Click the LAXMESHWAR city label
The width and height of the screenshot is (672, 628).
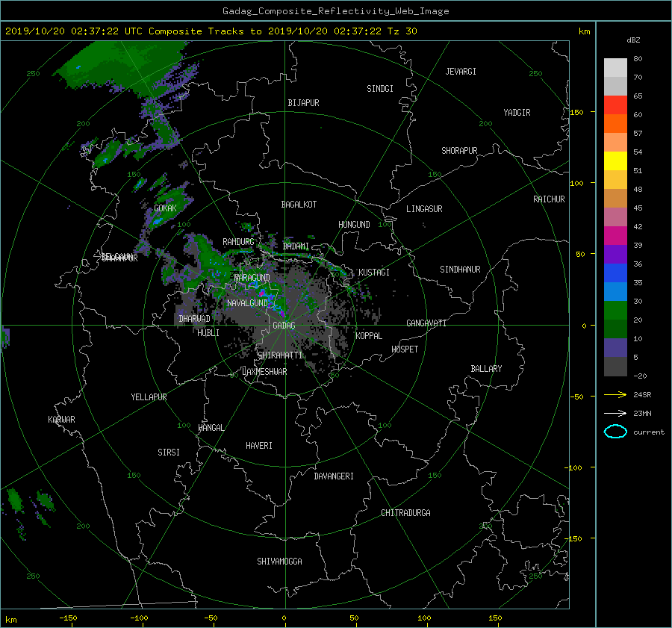pyautogui.click(x=264, y=372)
